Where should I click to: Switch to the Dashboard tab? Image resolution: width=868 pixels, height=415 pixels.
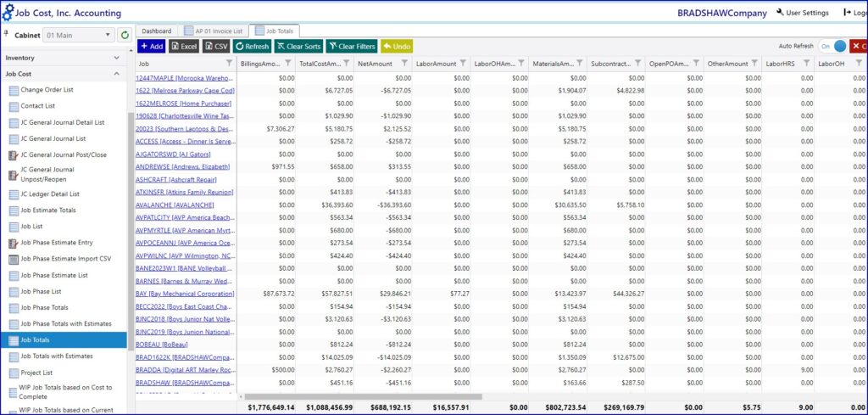[x=156, y=31]
